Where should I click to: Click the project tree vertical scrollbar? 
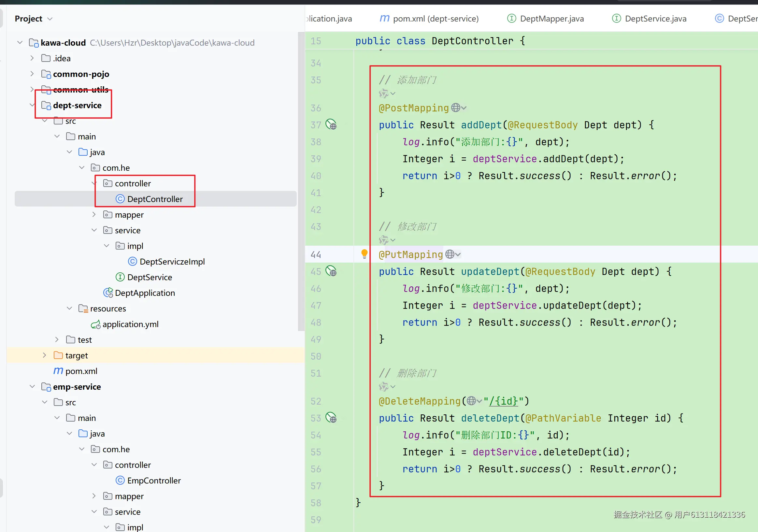pos(301,182)
